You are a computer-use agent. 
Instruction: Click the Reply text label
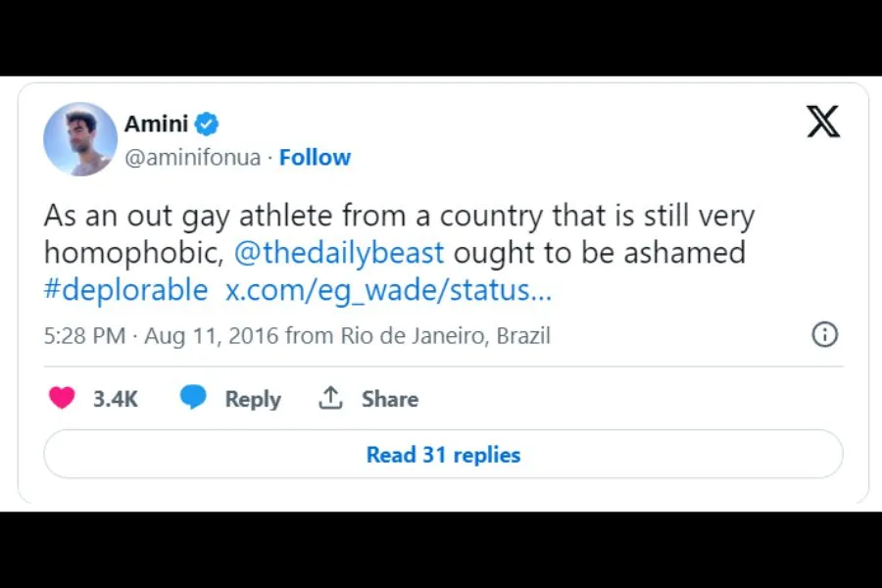click(253, 399)
